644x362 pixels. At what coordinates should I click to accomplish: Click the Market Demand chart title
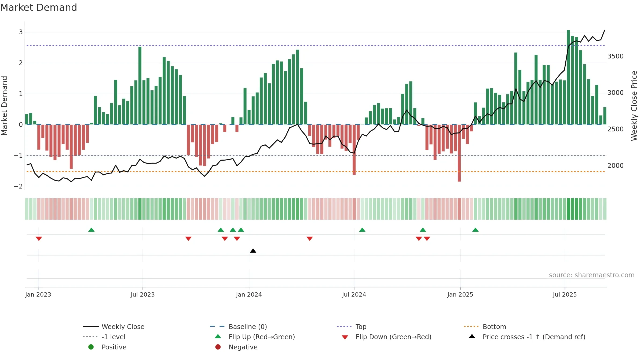pos(39,8)
